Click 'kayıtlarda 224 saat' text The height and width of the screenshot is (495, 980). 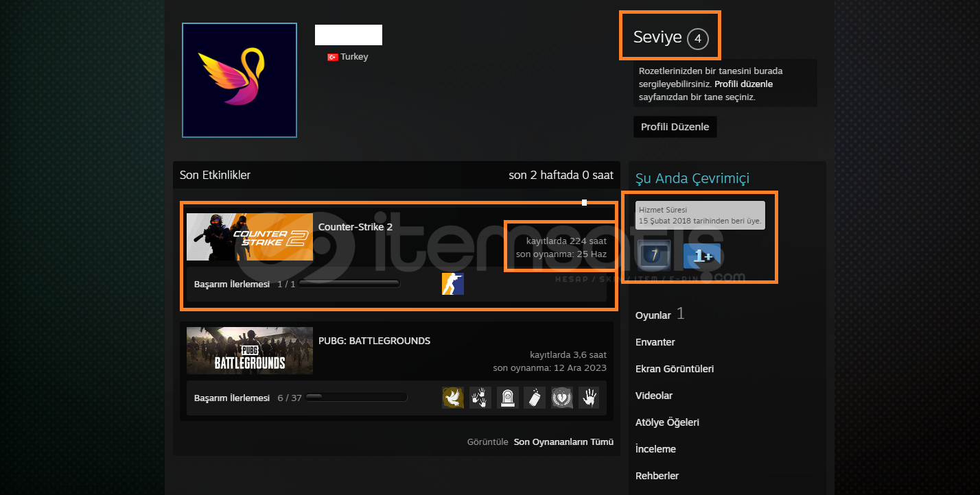[x=566, y=241]
